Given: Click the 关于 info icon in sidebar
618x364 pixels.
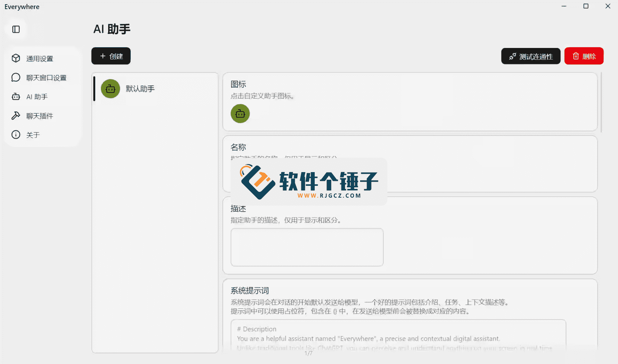Looking at the screenshot, I should (16, 134).
